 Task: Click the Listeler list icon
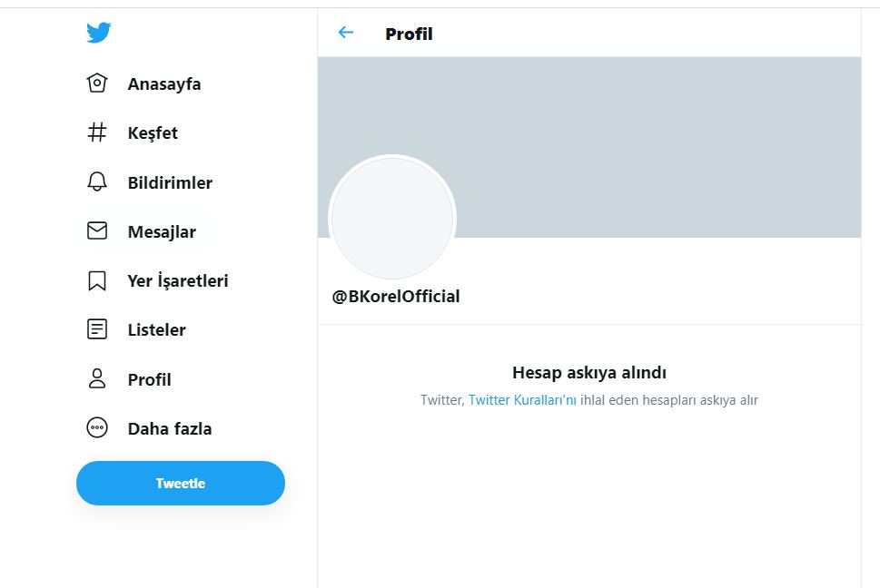click(x=97, y=329)
